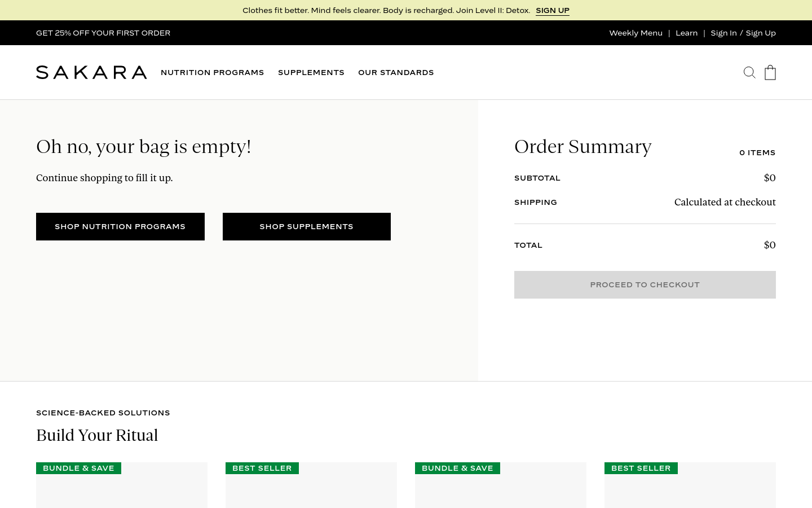Click the 0 Items count text

tap(757, 152)
